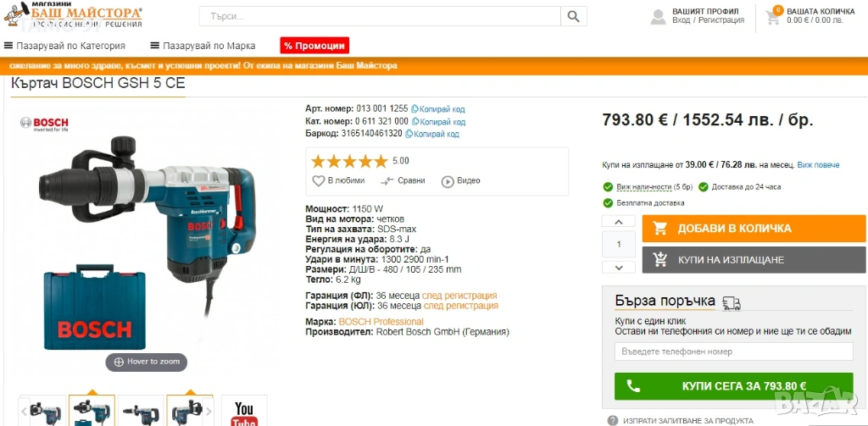
Task: Open the shopping cart icon
Action: point(773,17)
